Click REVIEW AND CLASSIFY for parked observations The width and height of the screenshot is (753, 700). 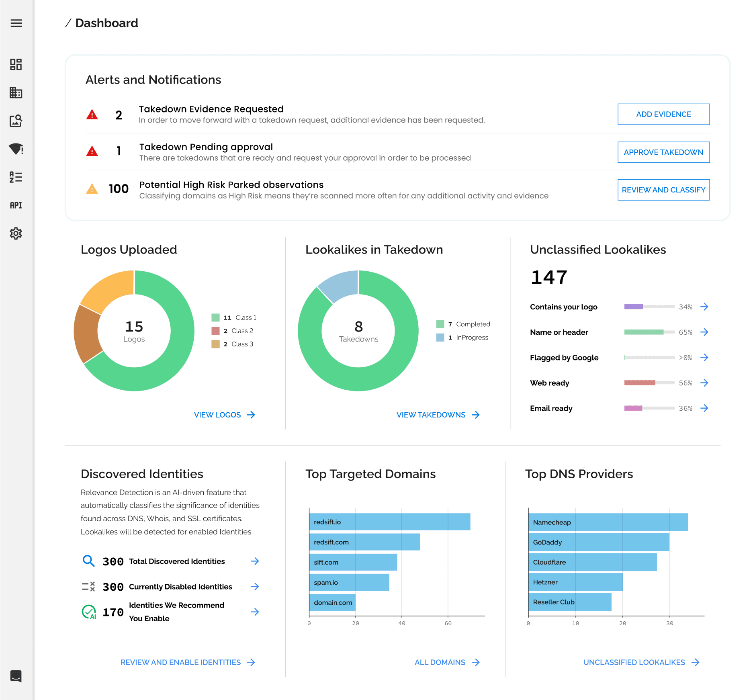(663, 190)
